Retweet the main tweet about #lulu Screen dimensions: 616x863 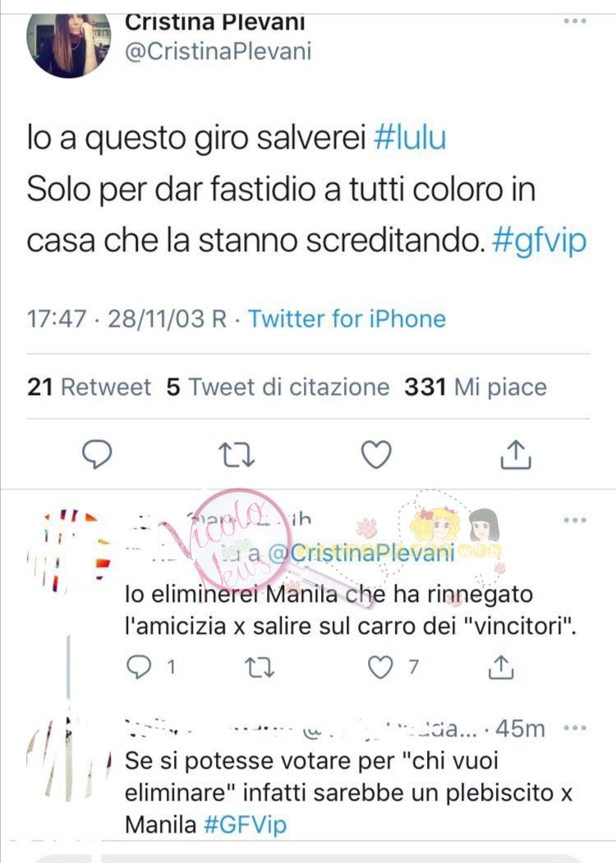coord(237,455)
